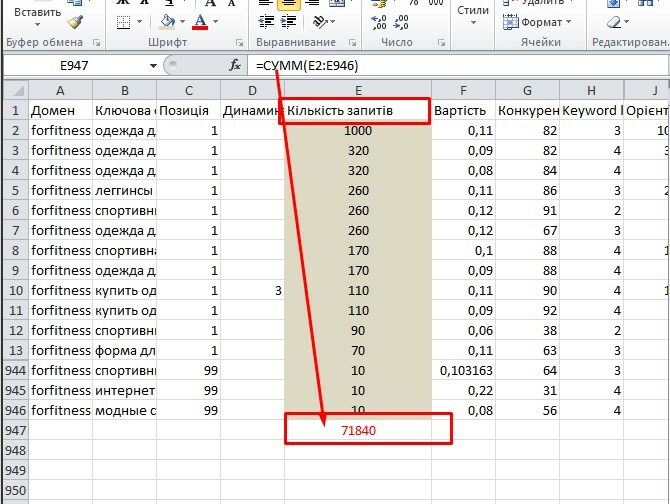
Task: Select column C header
Action: (x=188, y=91)
